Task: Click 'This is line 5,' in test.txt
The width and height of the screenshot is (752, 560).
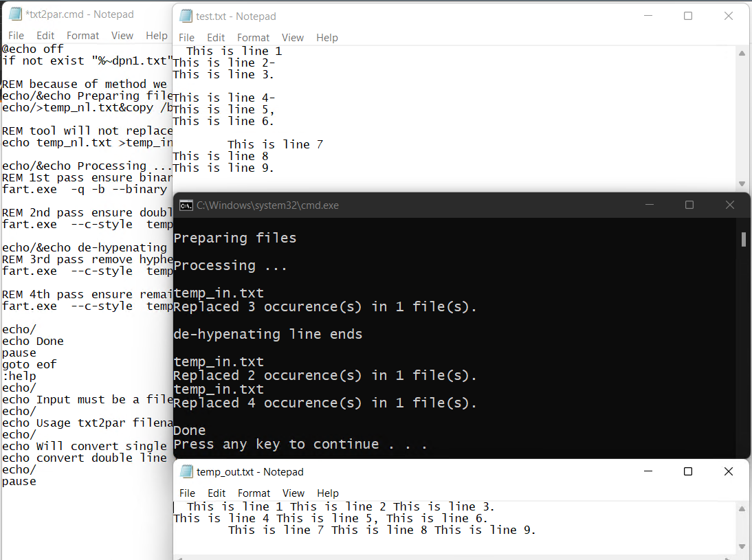Action: (x=223, y=109)
